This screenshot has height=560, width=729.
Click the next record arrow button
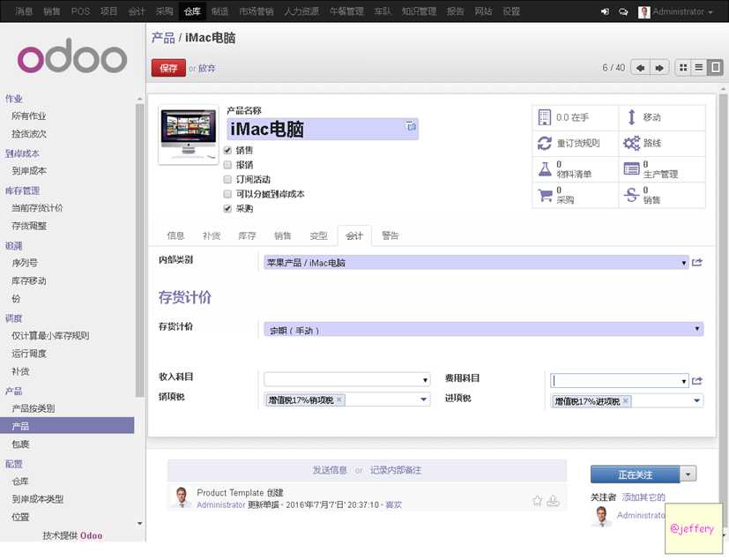659,68
